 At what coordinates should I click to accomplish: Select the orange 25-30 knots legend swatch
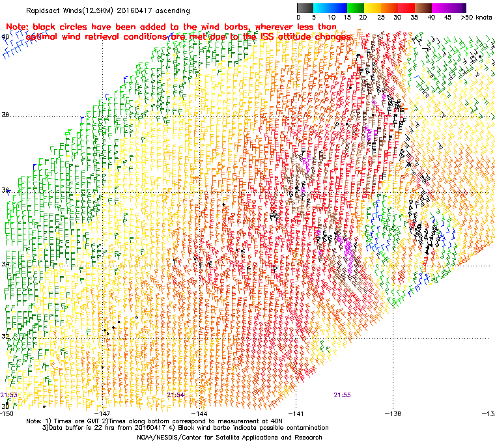click(389, 8)
